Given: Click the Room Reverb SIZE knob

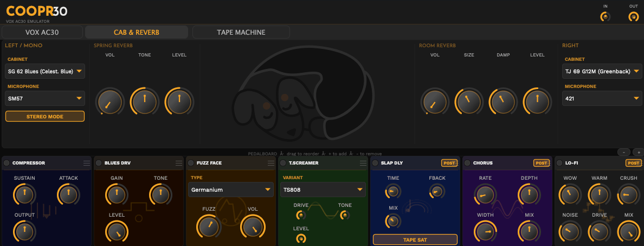Looking at the screenshot, I should (x=469, y=102).
